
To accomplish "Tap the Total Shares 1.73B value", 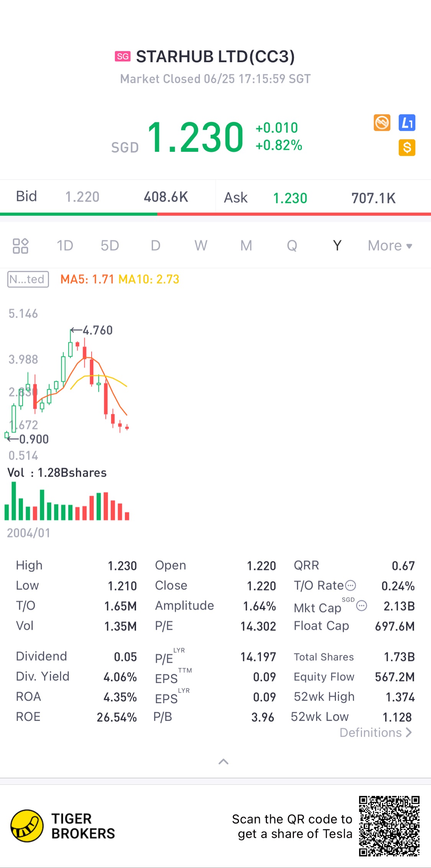I will coord(400,657).
